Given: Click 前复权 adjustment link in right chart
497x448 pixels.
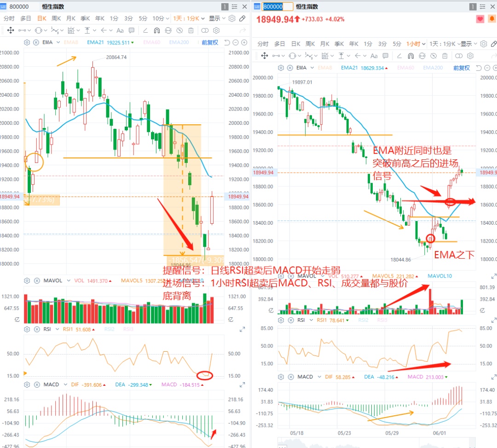Looking at the screenshot, I should (x=461, y=68).
